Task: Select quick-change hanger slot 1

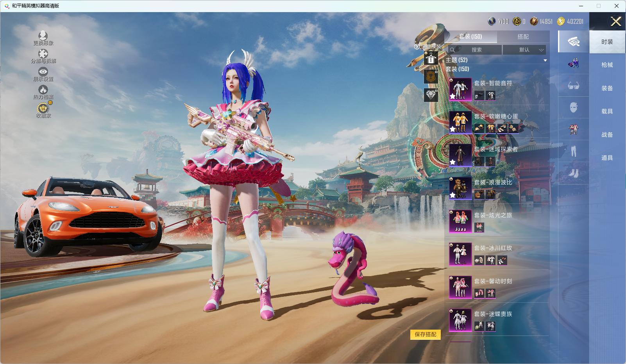Action: [x=431, y=59]
